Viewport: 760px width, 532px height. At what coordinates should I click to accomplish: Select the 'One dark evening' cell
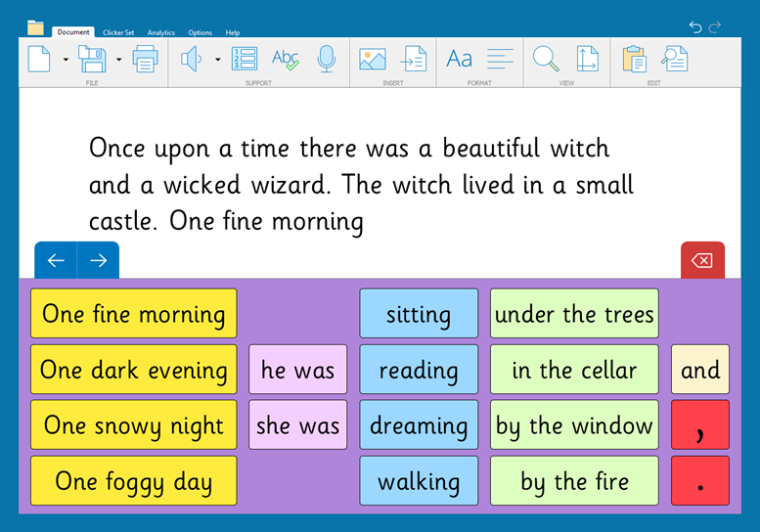(134, 370)
